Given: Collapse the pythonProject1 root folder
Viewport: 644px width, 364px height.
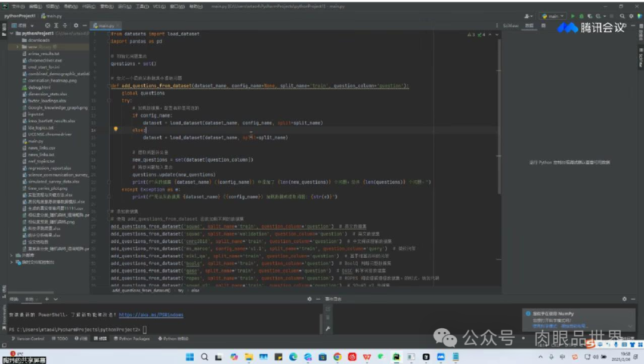Looking at the screenshot, I should (11, 33).
